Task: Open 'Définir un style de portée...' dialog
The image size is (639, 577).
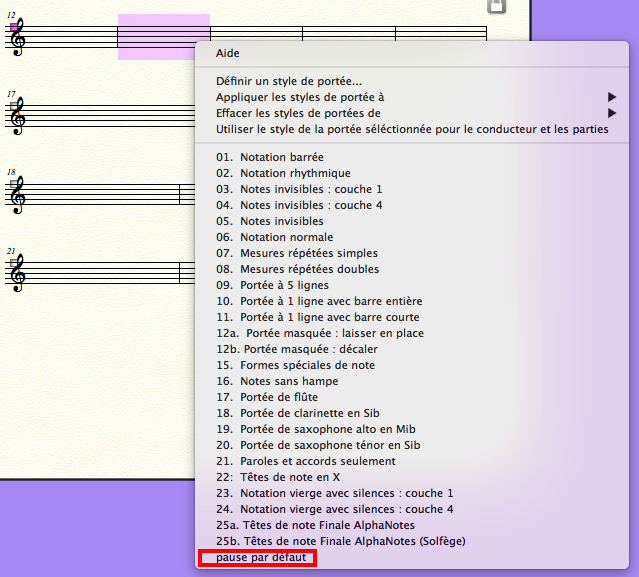Action: 289,81
